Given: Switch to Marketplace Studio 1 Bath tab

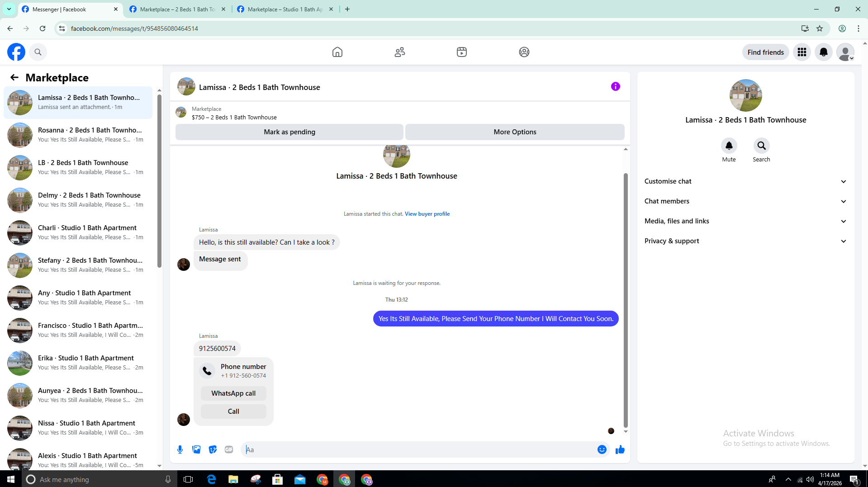Looking at the screenshot, I should (x=285, y=9).
